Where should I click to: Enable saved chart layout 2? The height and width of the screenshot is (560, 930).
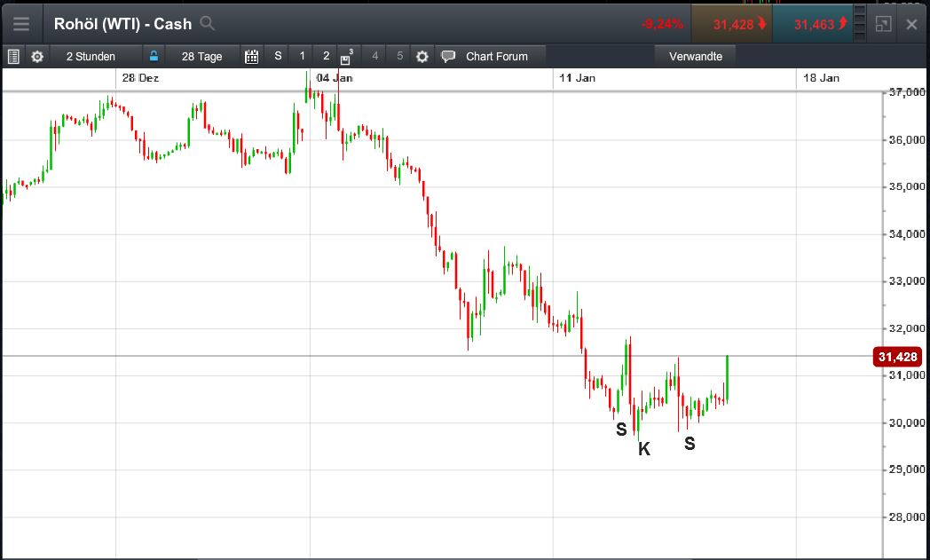click(x=325, y=56)
